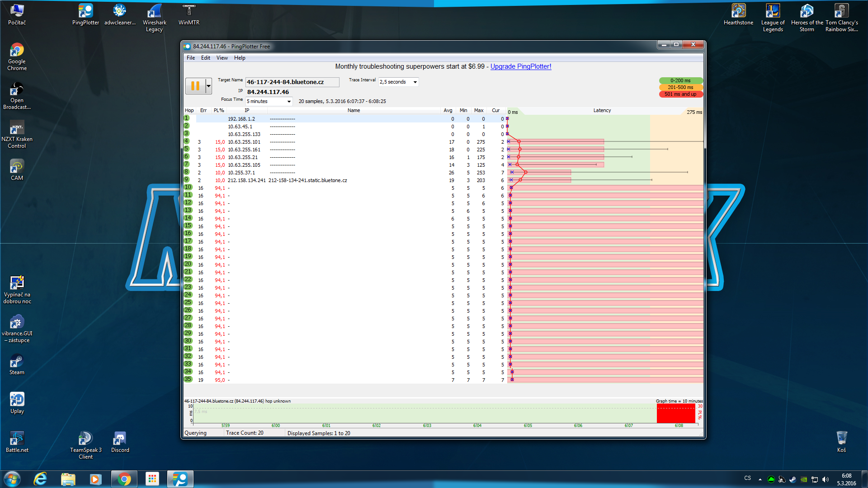Click the red 501 ms and up swatch
The image size is (868, 488).
click(x=680, y=94)
